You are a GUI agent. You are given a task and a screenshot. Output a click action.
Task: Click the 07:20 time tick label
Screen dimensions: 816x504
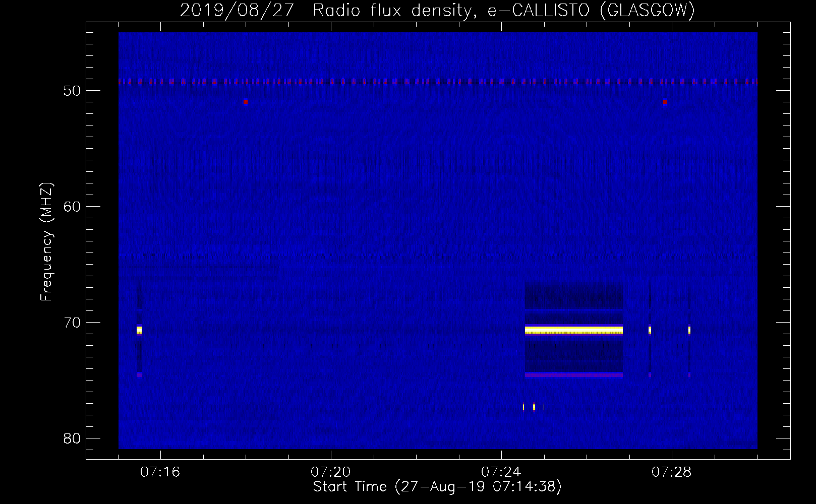tap(331, 472)
